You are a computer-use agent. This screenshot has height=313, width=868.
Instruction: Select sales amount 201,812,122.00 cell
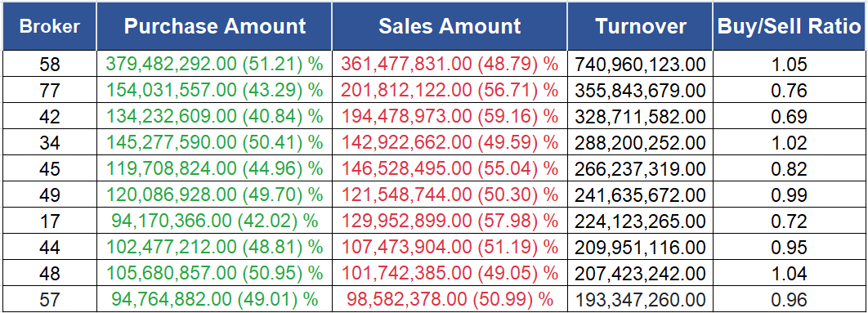(450, 90)
